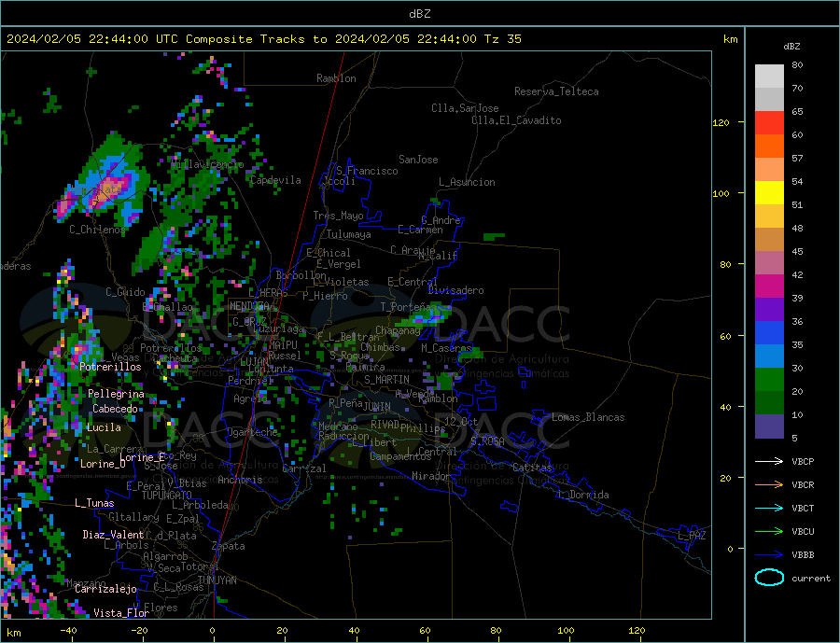Screen dimensions: 840x643
Task: Click the 5 dBZ purple legend swatch
Action: tap(769, 426)
